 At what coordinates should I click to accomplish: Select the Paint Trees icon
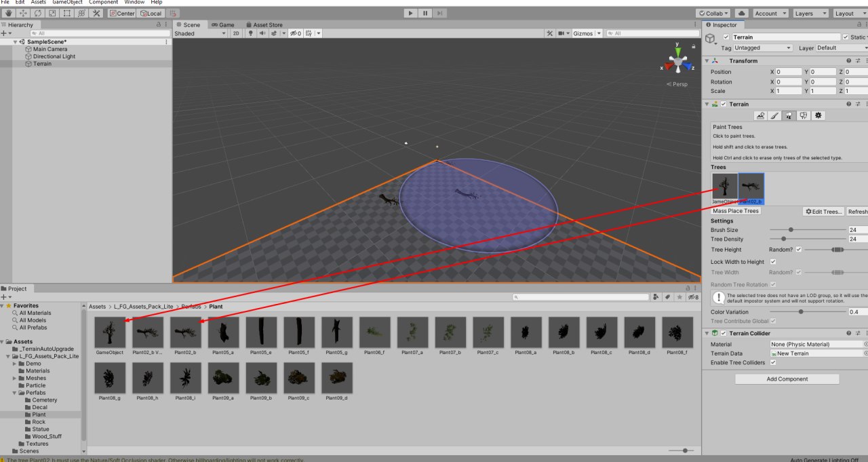point(789,115)
